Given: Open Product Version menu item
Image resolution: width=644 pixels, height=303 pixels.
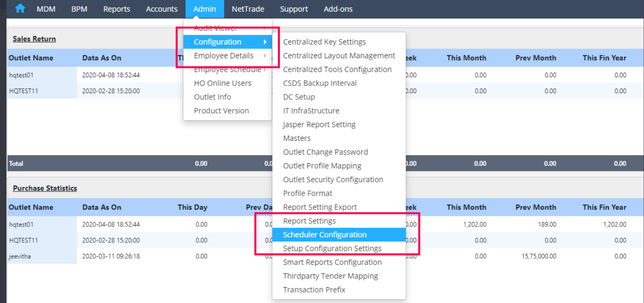Looking at the screenshot, I should pos(221,111).
